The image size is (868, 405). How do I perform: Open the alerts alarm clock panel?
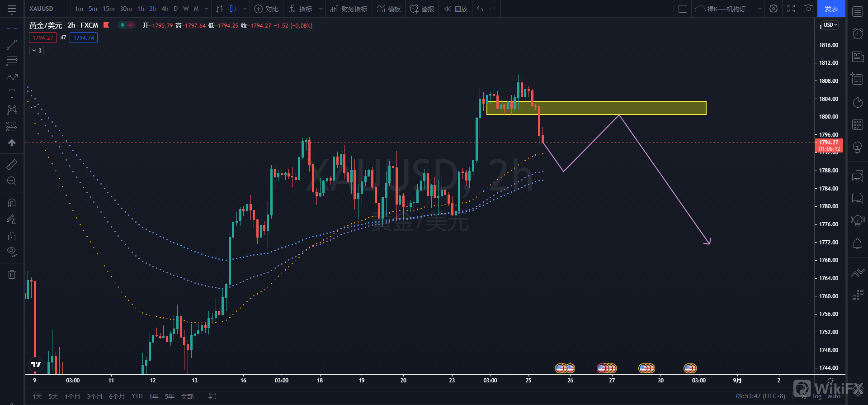857,33
